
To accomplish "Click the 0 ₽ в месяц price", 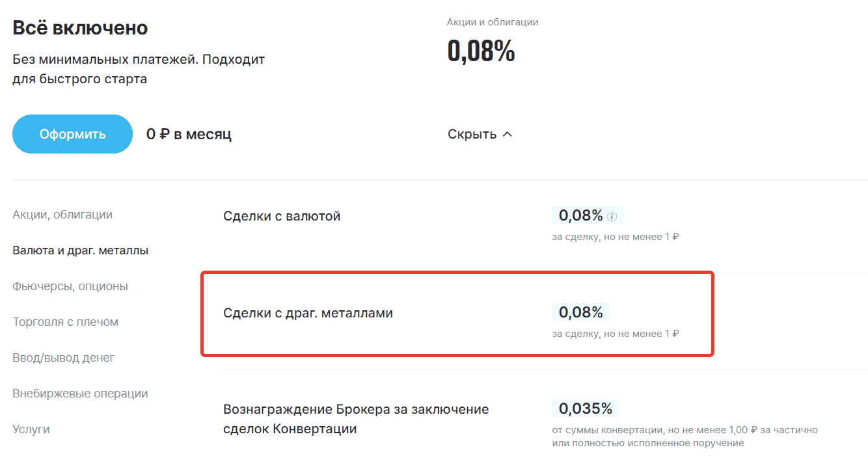I will click(x=189, y=135).
